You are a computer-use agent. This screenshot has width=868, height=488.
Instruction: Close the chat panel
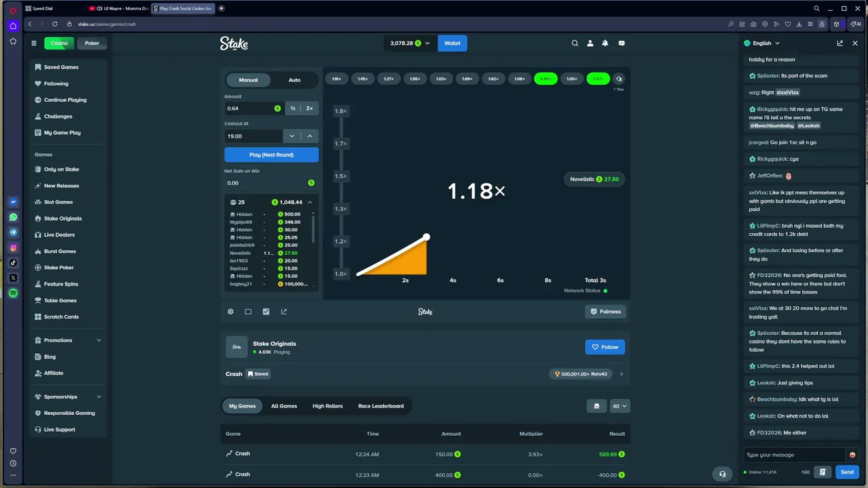point(855,43)
